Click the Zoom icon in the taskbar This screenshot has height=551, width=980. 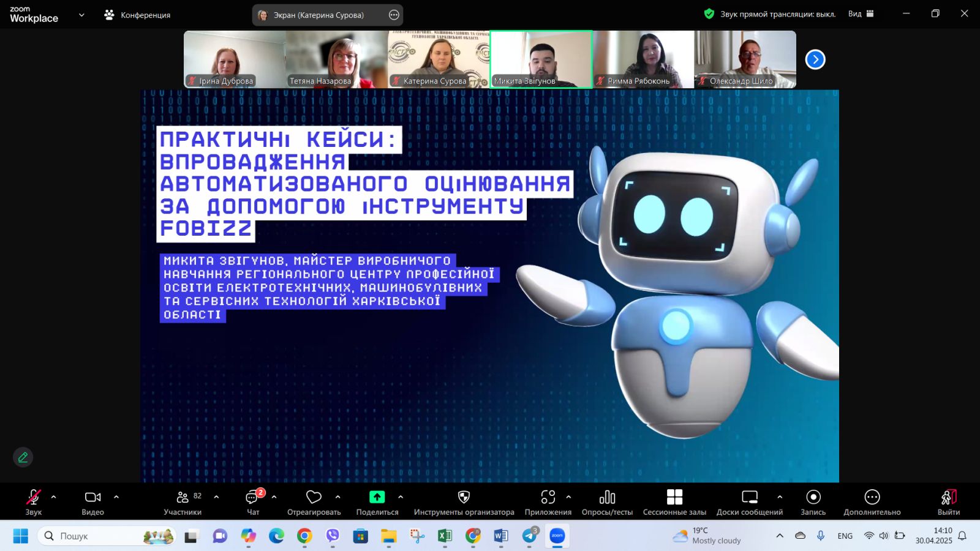[x=557, y=536]
